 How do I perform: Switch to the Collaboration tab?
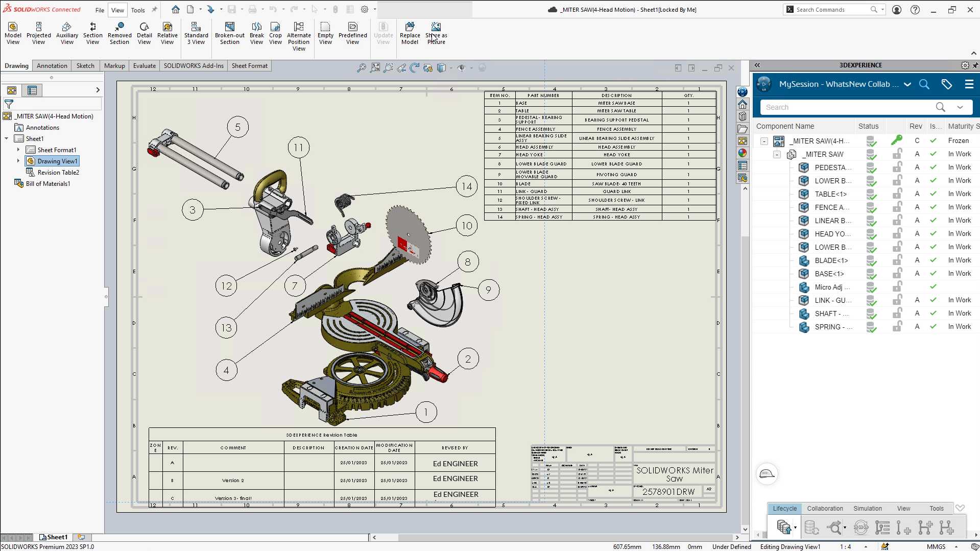point(824,508)
